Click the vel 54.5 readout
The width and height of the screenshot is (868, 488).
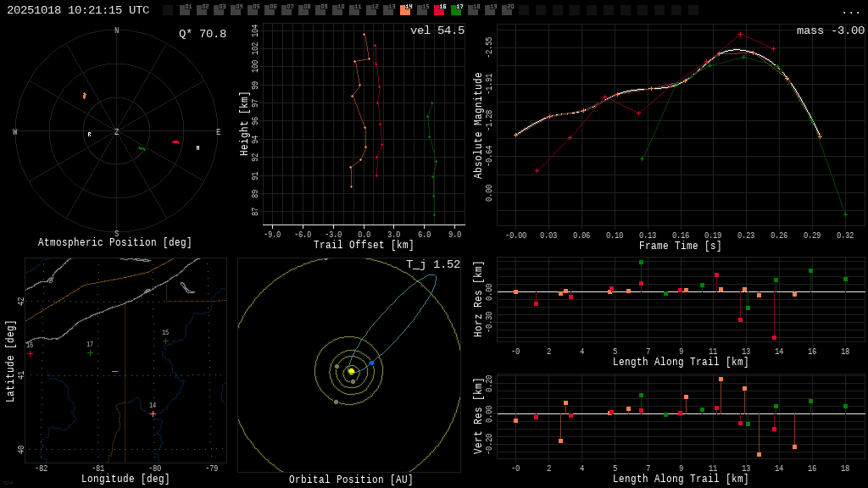click(437, 30)
